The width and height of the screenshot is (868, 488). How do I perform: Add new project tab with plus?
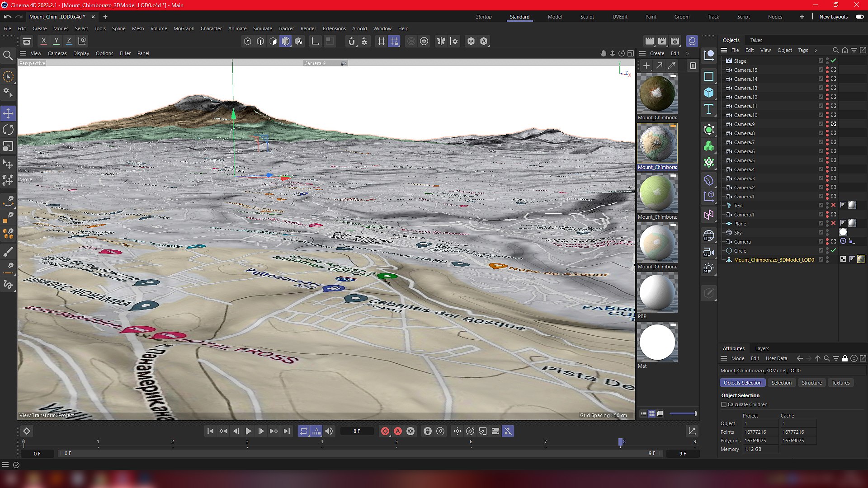coord(105,17)
